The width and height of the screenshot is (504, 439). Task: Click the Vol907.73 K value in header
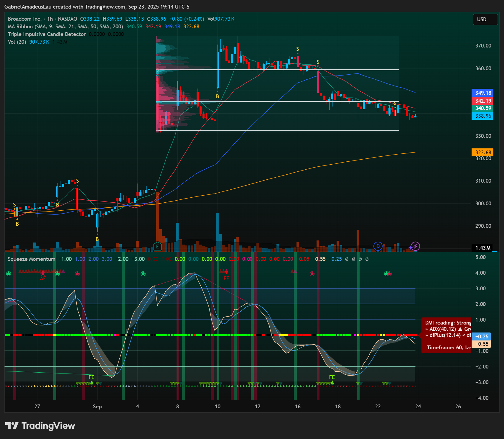221,19
